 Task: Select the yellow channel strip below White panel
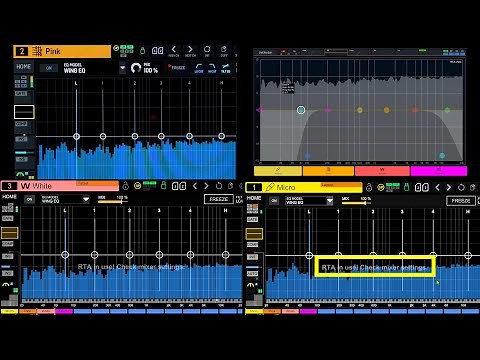click(9, 311)
